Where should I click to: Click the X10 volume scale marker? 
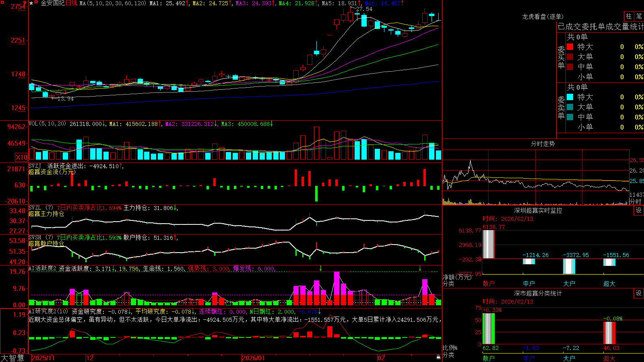point(21,157)
